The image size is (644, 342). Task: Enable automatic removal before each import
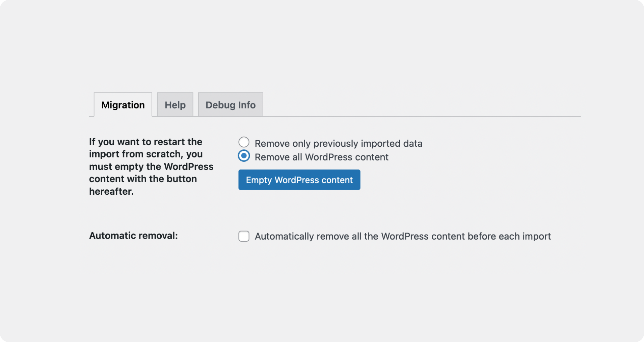tap(244, 236)
